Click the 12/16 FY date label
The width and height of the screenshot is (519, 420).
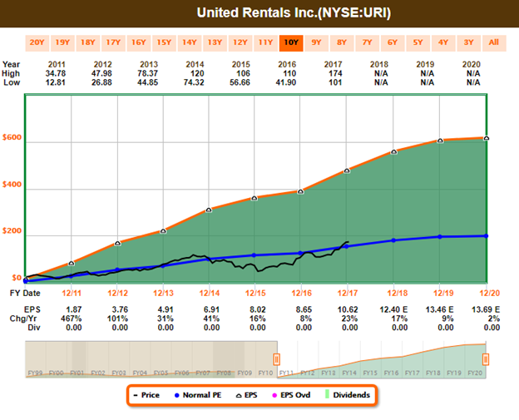[x=301, y=294]
